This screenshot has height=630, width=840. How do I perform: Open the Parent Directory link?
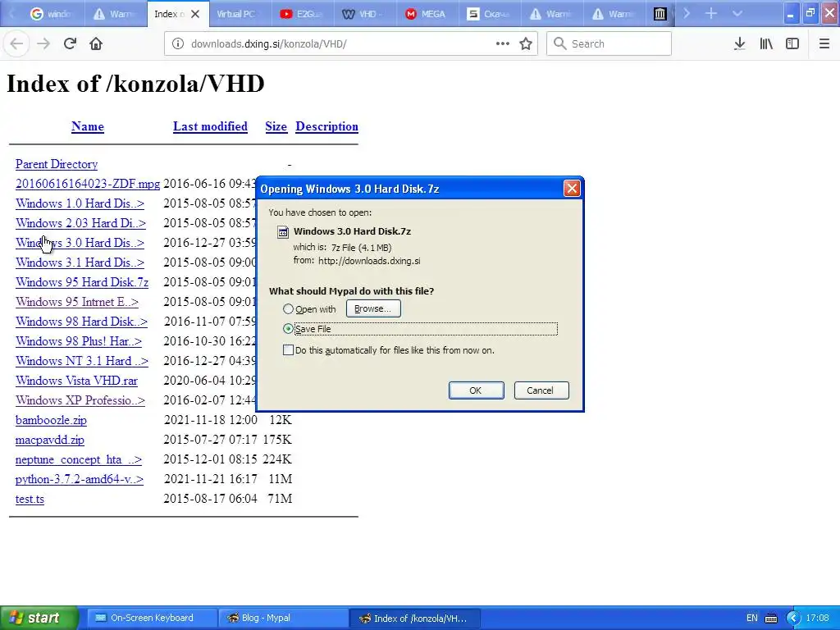coord(57,164)
